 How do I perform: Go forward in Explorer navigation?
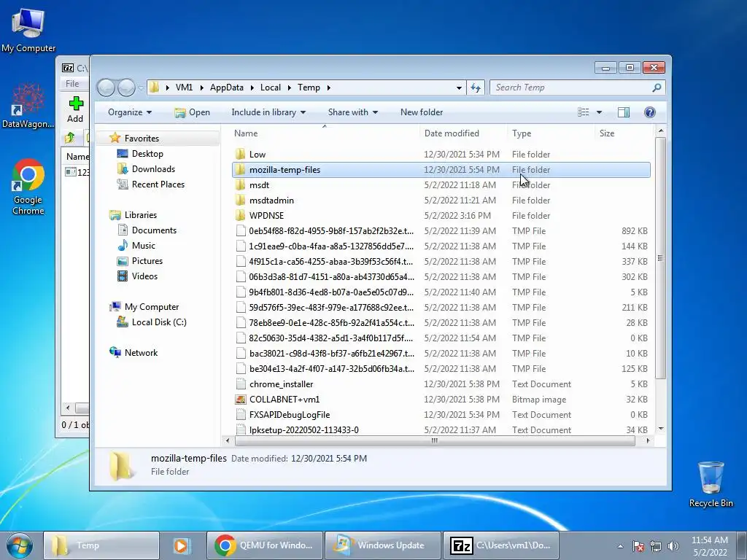point(126,87)
